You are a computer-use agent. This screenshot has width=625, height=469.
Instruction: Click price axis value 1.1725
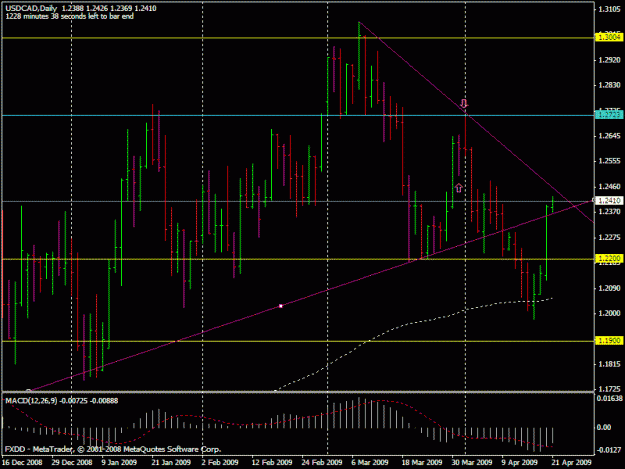(609, 389)
